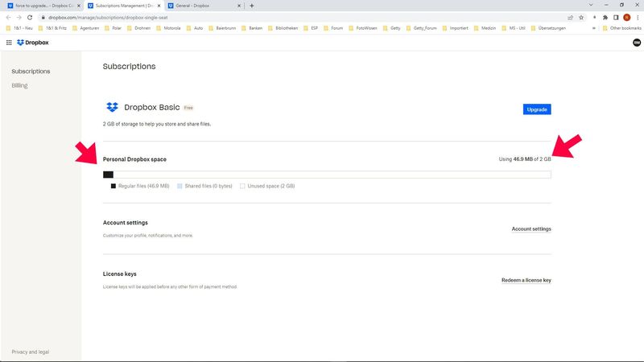The height and width of the screenshot is (362, 644).
Task: Open the Chrome extensions puzzle menu
Action: pyautogui.click(x=605, y=18)
